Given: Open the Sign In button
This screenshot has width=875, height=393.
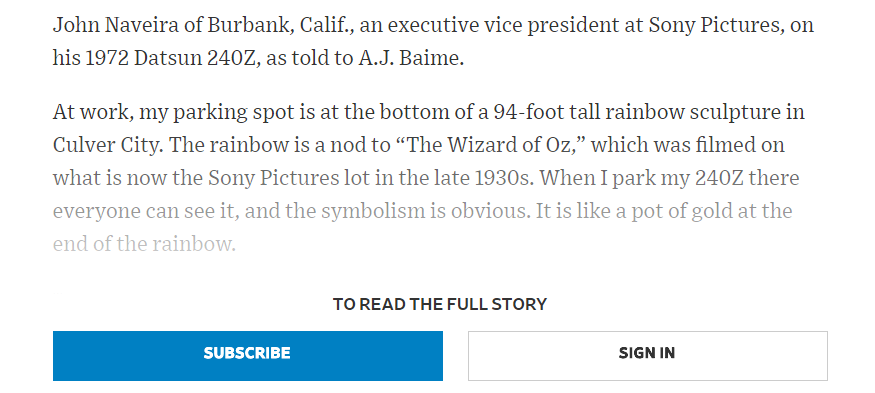Looking at the screenshot, I should coord(647,356).
